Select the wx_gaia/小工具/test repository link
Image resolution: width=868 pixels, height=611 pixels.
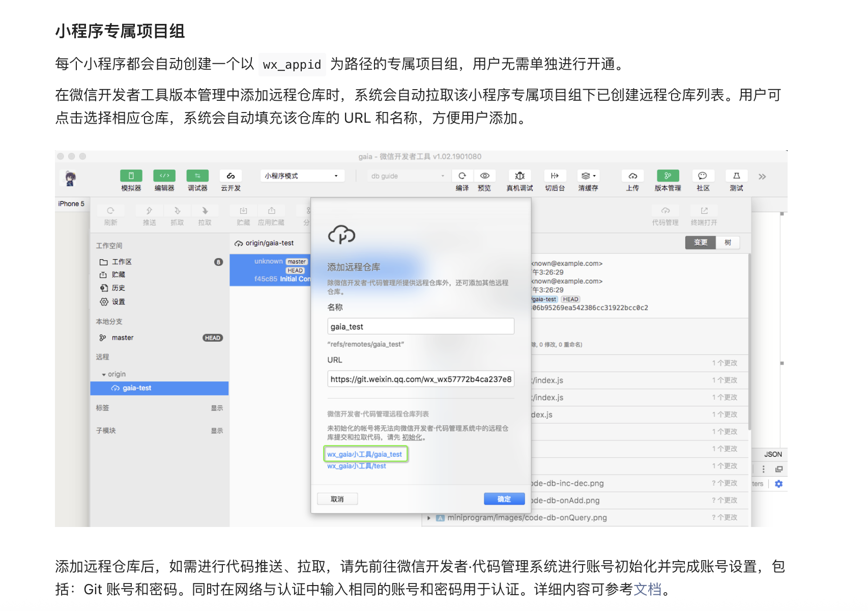pos(357,466)
